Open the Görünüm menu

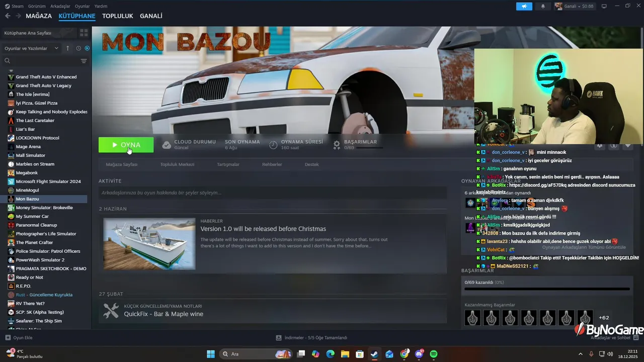click(37, 6)
